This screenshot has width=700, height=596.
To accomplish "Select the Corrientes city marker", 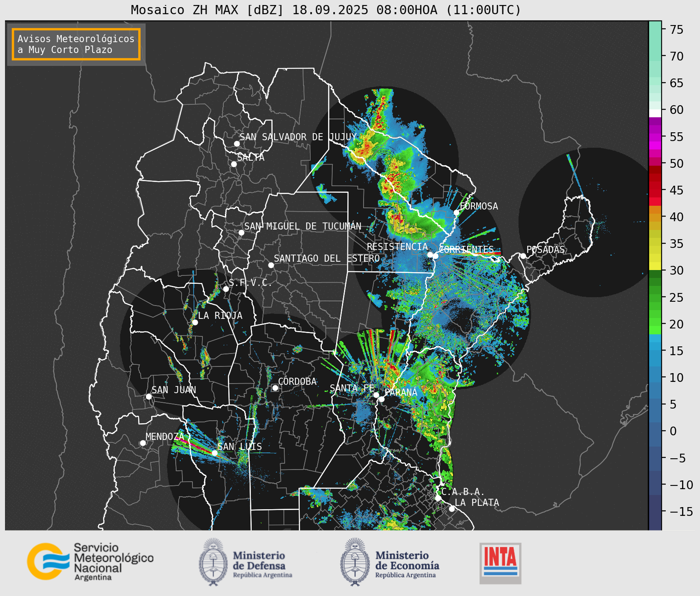I will point(435,256).
